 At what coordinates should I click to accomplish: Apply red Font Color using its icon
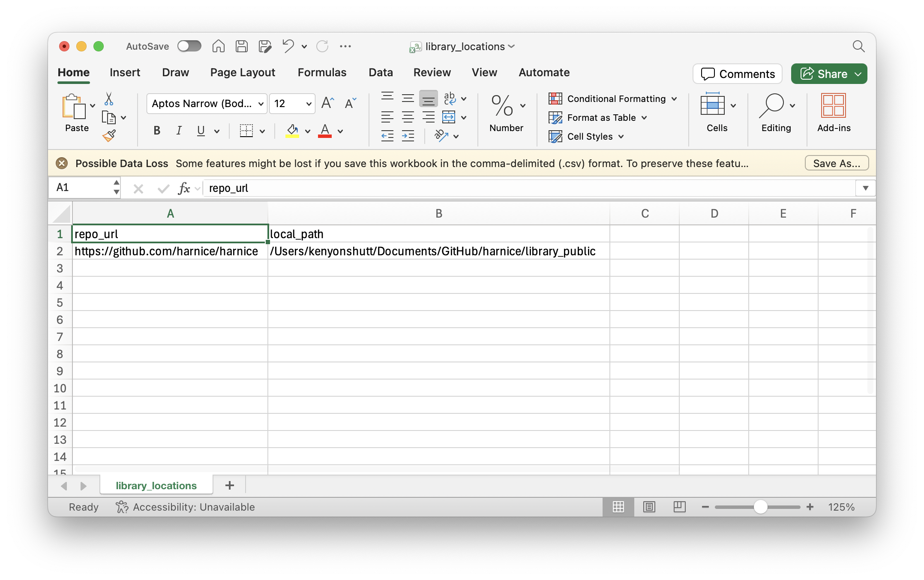(324, 131)
